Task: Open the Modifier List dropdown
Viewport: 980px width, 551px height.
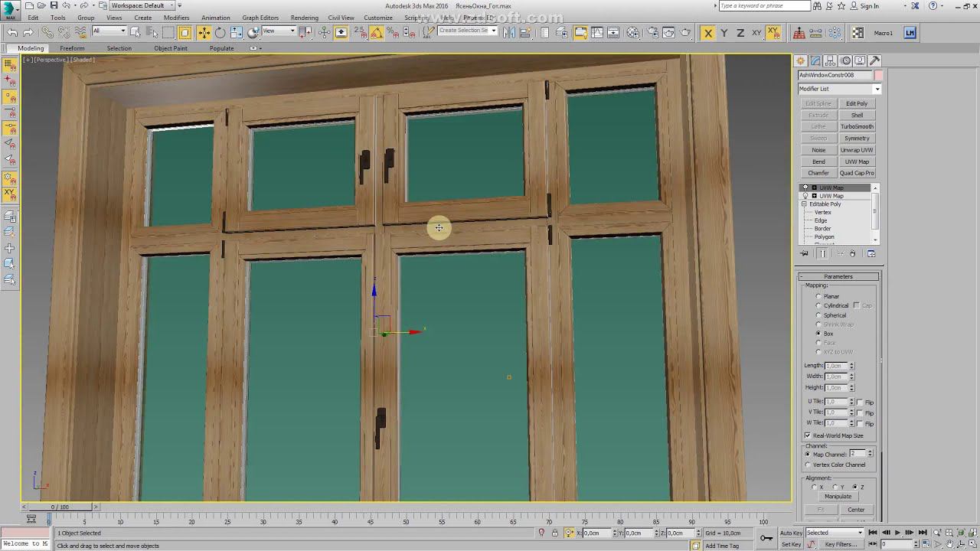Action: point(840,89)
